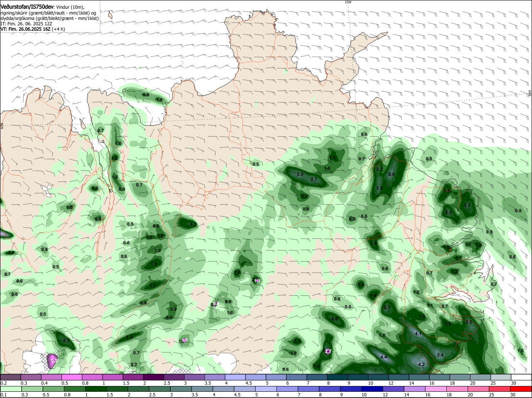Click the 4.1 precipitation value on map
This screenshot has width=532, height=398.
click(x=418, y=334)
